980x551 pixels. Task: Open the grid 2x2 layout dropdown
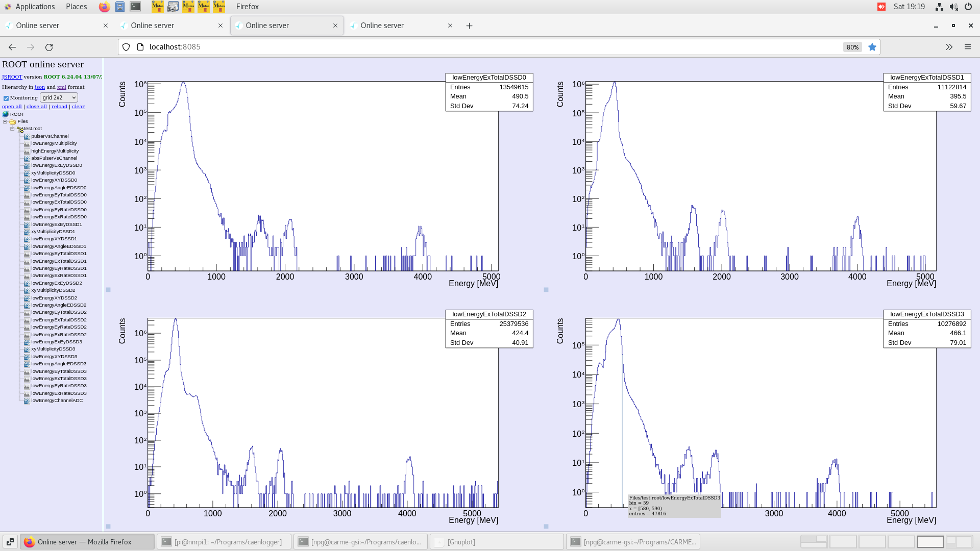[x=59, y=97]
